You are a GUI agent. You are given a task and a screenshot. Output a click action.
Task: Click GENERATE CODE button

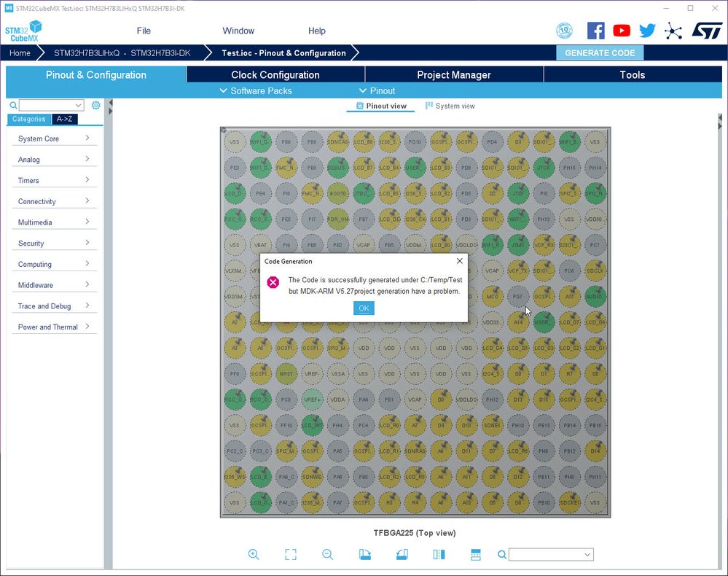pyautogui.click(x=600, y=53)
